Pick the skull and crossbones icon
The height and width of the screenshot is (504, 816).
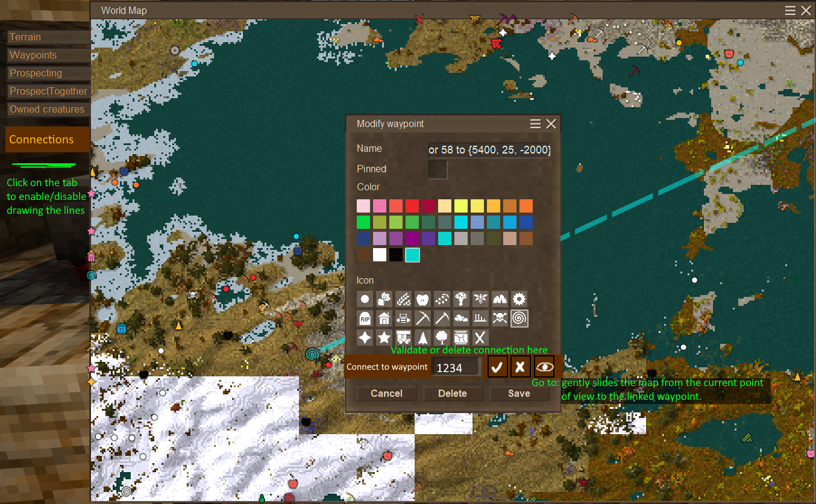(x=500, y=318)
